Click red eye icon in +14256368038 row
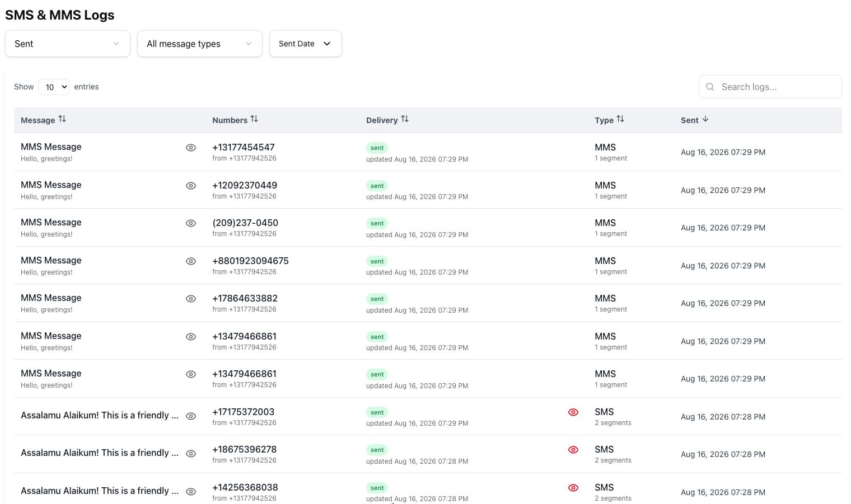Viewport: 851px width, 504px height. coord(573,488)
